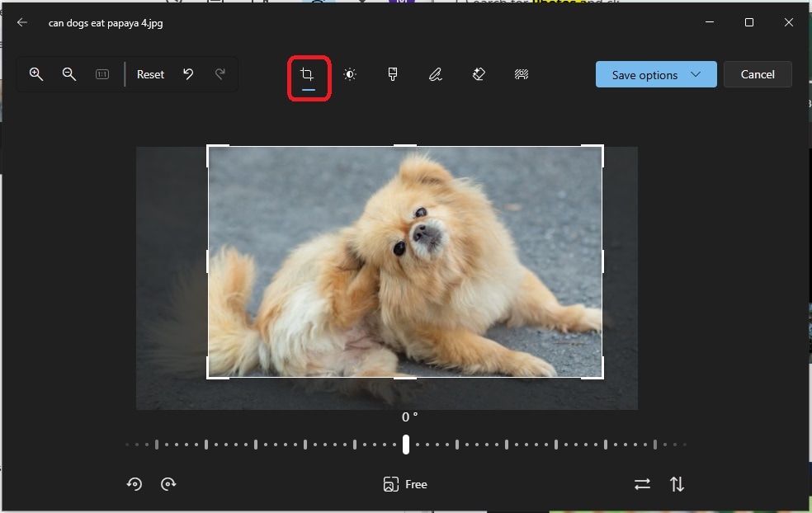Redo the last edit

click(x=220, y=74)
